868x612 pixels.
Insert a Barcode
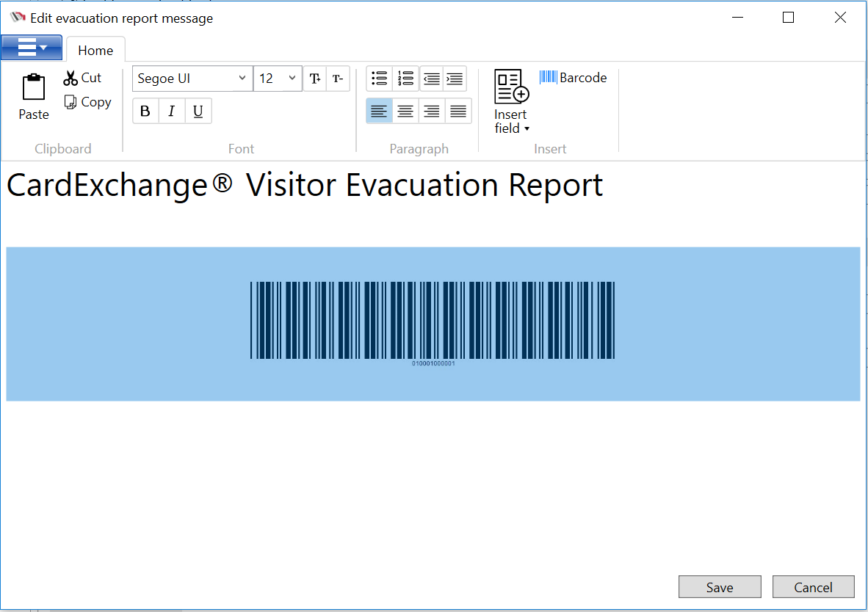point(573,78)
